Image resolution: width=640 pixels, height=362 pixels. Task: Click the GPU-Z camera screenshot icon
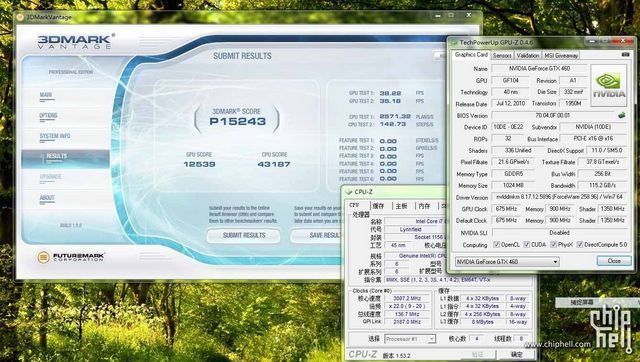click(625, 54)
